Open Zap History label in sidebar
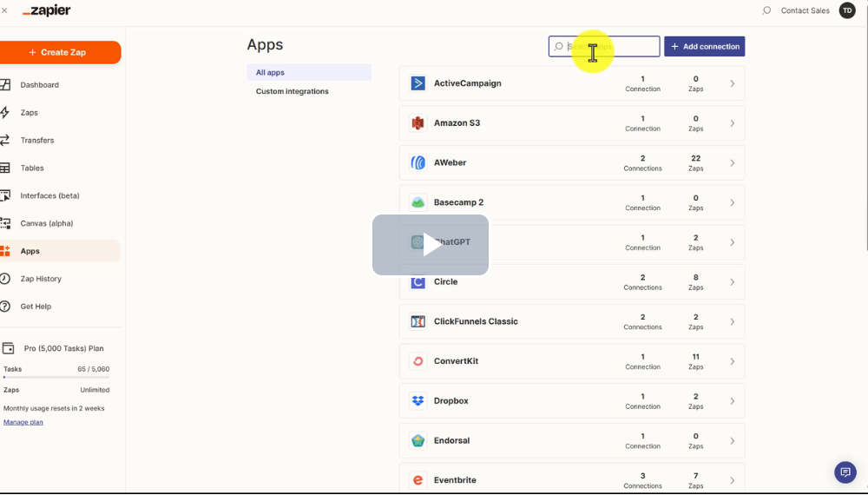 [41, 279]
